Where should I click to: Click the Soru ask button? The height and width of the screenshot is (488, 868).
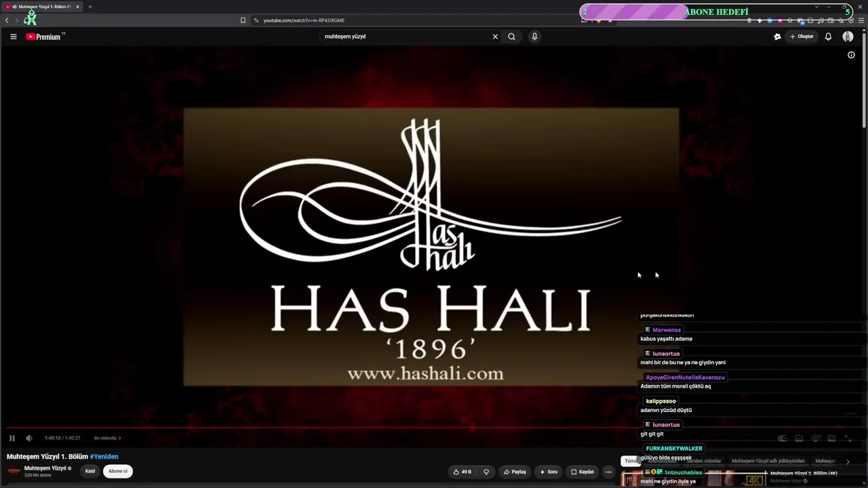[x=549, y=472]
